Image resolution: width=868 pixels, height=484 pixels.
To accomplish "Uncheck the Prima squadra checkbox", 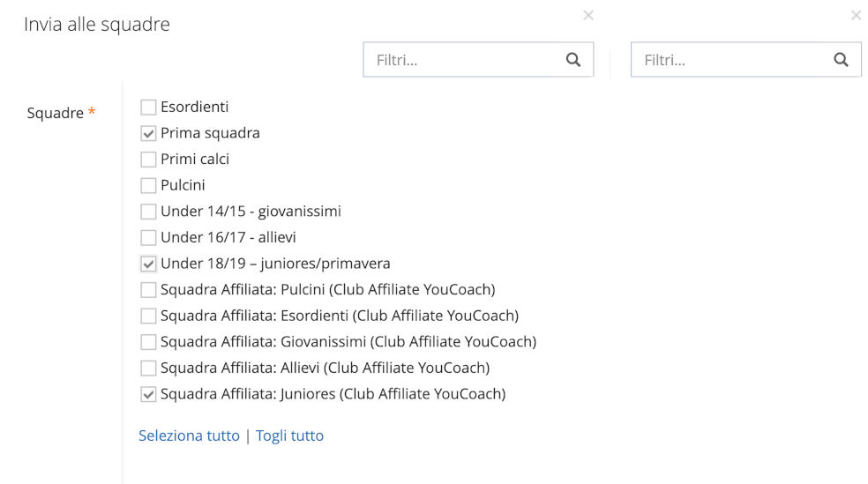I will coord(148,134).
